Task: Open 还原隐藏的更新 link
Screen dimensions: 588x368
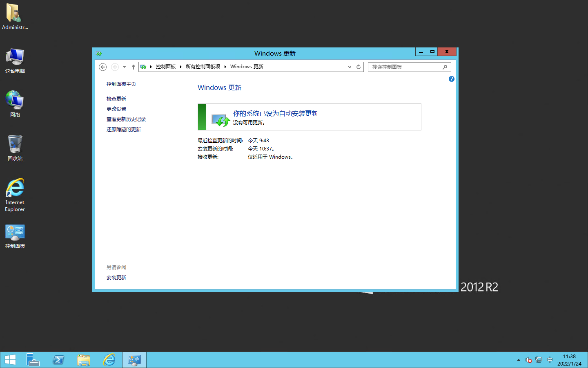Action: pos(124,130)
